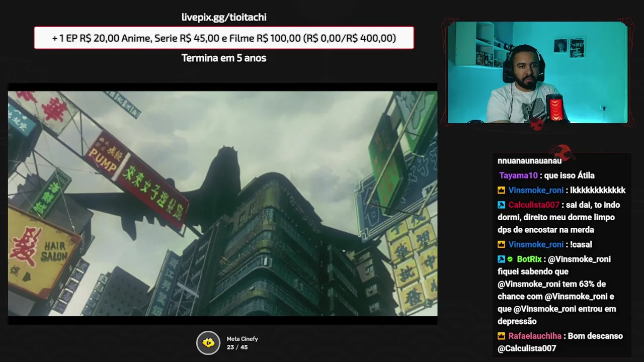Click the blue arrow badge beside BotRix
The image size is (644, 362).
[501, 259]
